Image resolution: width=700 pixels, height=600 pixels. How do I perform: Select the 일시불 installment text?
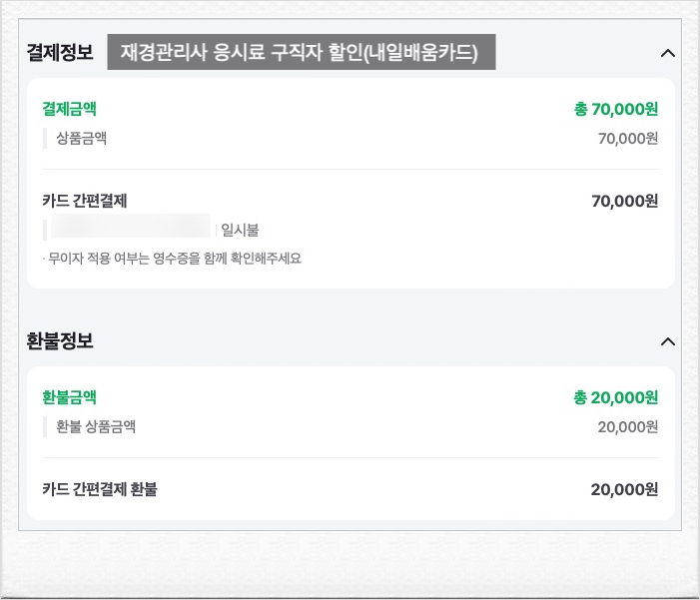(x=240, y=231)
